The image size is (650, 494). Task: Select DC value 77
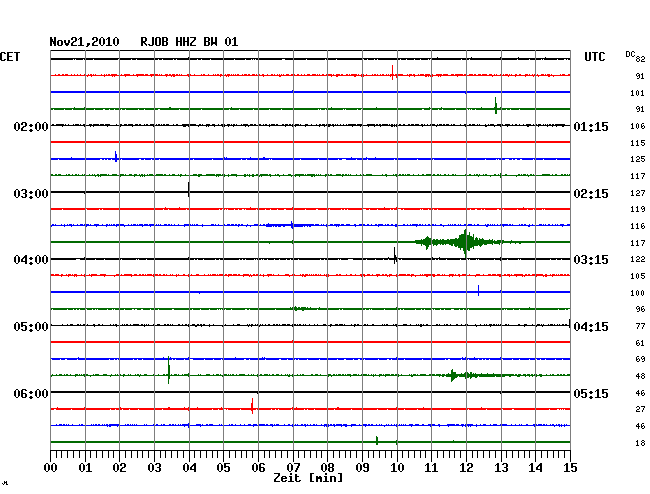pyautogui.click(x=640, y=326)
